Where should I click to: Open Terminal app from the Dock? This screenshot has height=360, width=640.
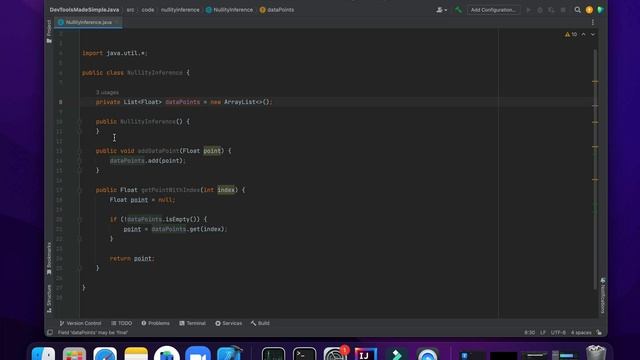click(x=304, y=354)
